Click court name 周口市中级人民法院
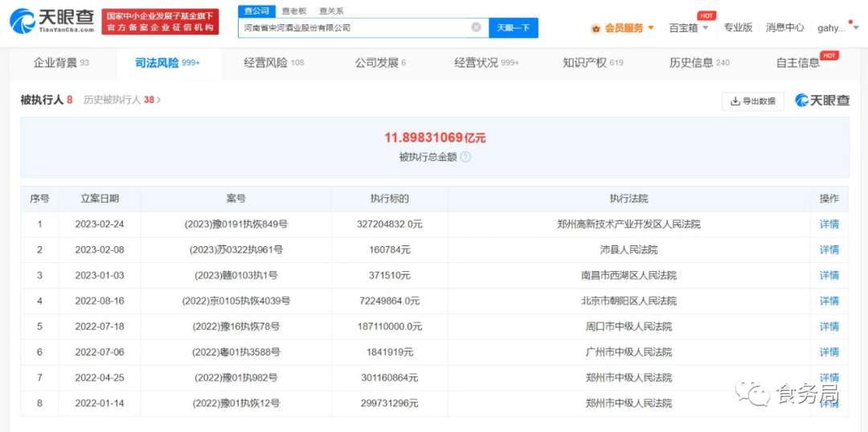 [x=628, y=327]
